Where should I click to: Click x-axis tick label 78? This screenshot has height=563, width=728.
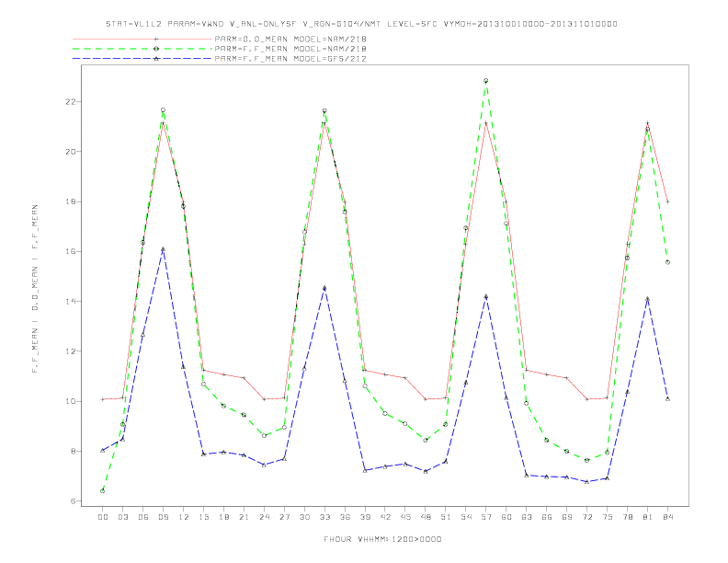[627, 517]
